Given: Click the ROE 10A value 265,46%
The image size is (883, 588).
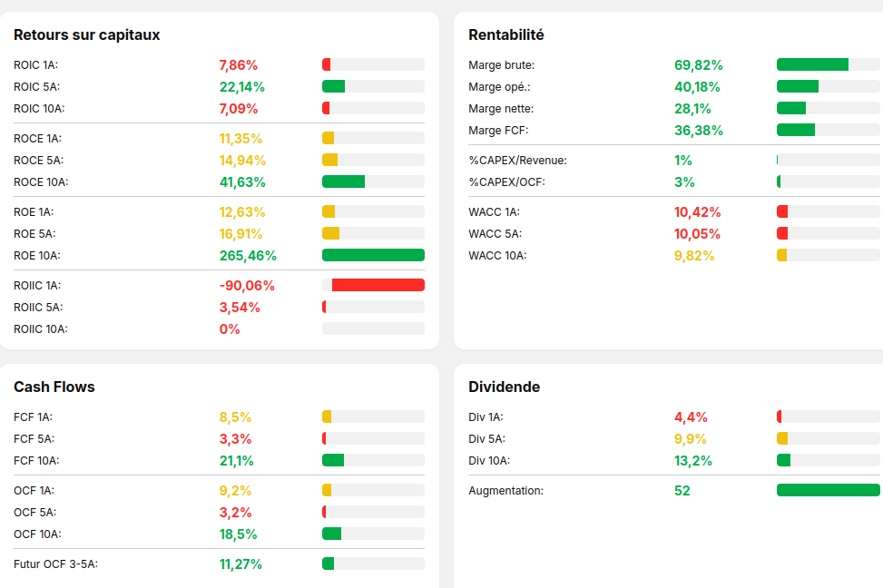Looking at the screenshot, I should tap(248, 255).
